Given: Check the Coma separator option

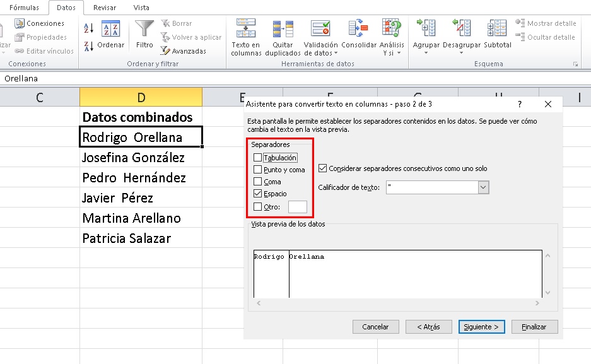Looking at the screenshot, I should [257, 182].
